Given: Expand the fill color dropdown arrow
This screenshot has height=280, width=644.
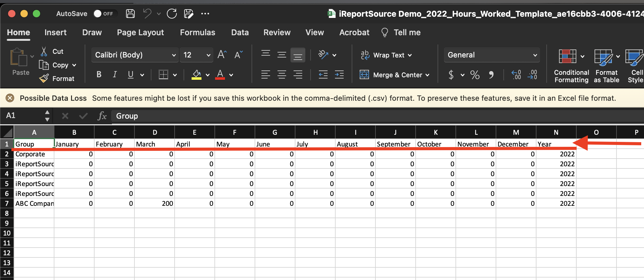Looking at the screenshot, I should click(208, 75).
